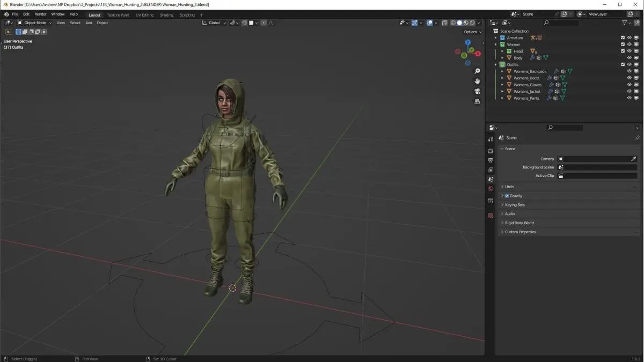Click Womens_Jacket modifier wrench icon
The image size is (644, 362).
click(x=550, y=92)
